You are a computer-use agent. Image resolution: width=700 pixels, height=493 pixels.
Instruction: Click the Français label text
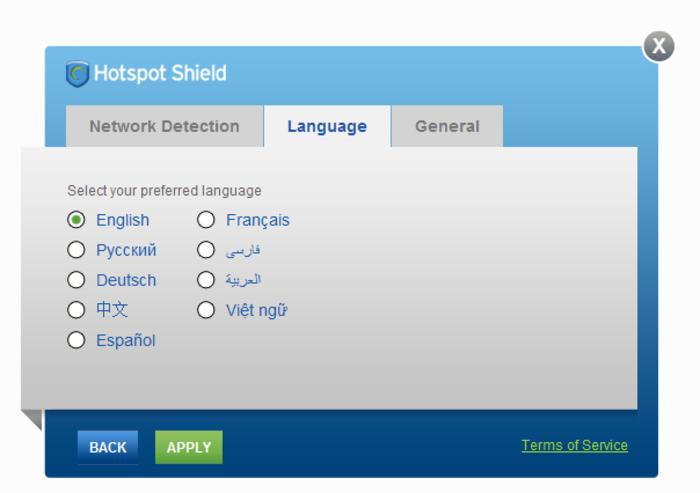[x=258, y=221]
